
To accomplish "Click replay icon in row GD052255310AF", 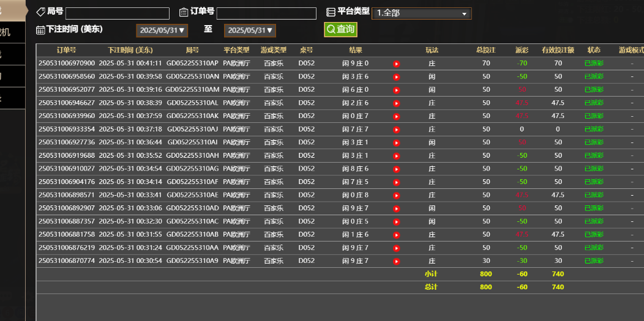I will click(x=396, y=182).
